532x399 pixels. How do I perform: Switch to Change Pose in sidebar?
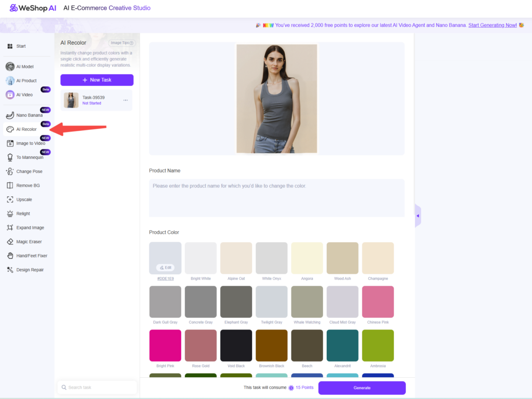pyautogui.click(x=29, y=171)
